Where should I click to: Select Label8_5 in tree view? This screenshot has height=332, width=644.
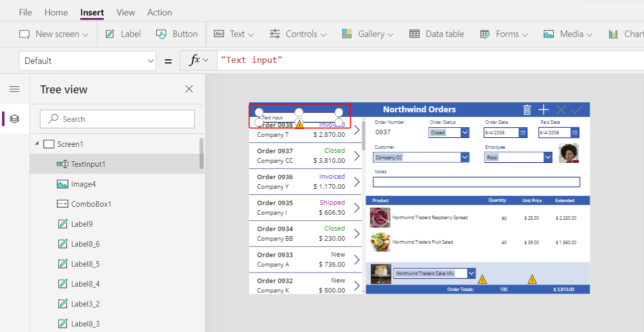pyautogui.click(x=85, y=264)
